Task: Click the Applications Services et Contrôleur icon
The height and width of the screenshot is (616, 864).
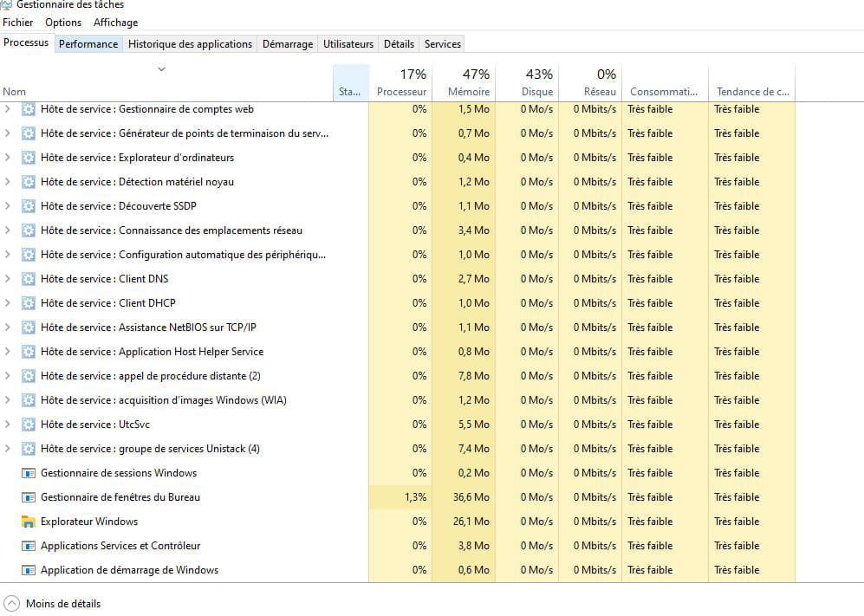Action: click(28, 546)
